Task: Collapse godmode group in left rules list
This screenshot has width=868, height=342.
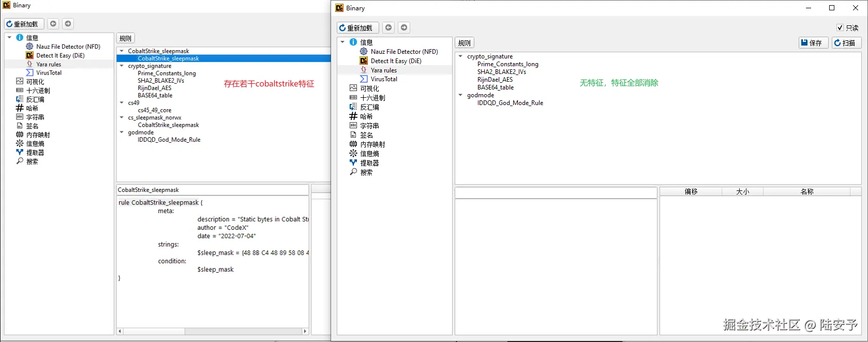Action: point(122,132)
